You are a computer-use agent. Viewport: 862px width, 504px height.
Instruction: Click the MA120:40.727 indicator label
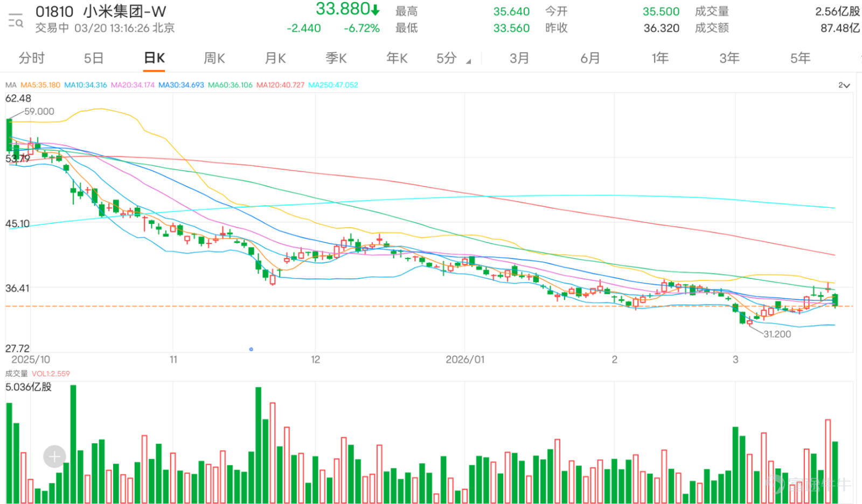point(280,85)
